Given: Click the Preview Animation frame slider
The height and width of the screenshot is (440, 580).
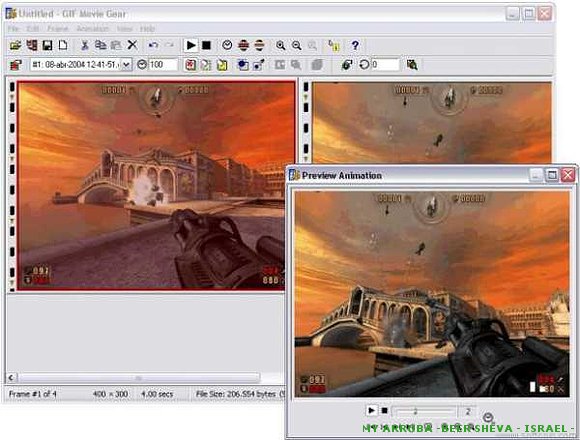Looking at the screenshot, I should (424, 411).
